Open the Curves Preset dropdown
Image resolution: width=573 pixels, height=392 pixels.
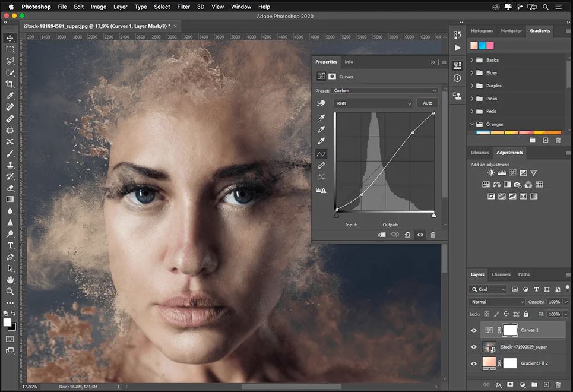click(385, 91)
